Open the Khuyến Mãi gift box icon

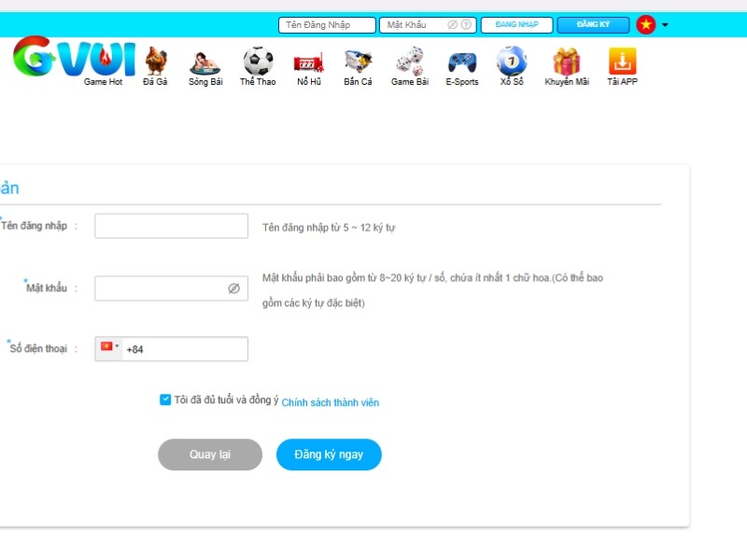[x=567, y=62]
